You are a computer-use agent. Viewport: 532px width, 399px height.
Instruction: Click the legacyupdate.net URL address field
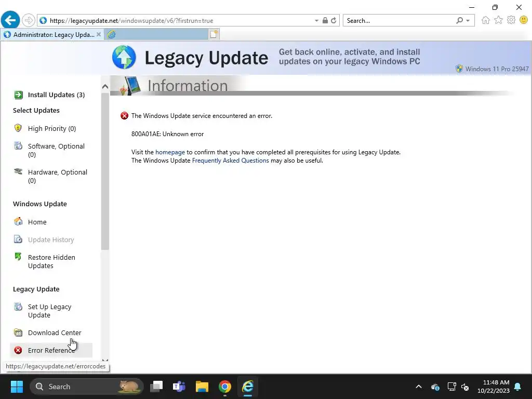(177, 21)
